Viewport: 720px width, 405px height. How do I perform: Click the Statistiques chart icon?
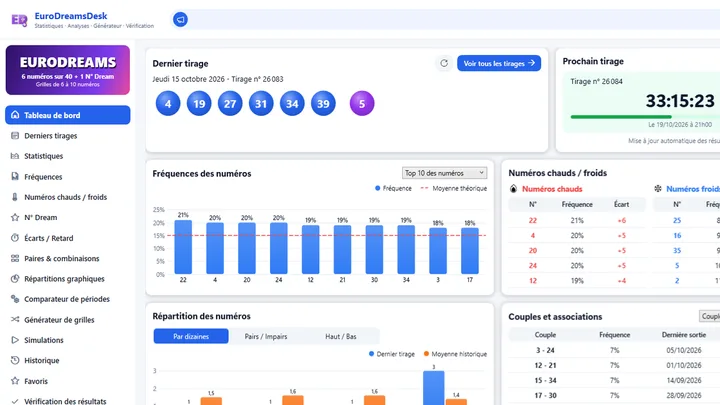15,156
